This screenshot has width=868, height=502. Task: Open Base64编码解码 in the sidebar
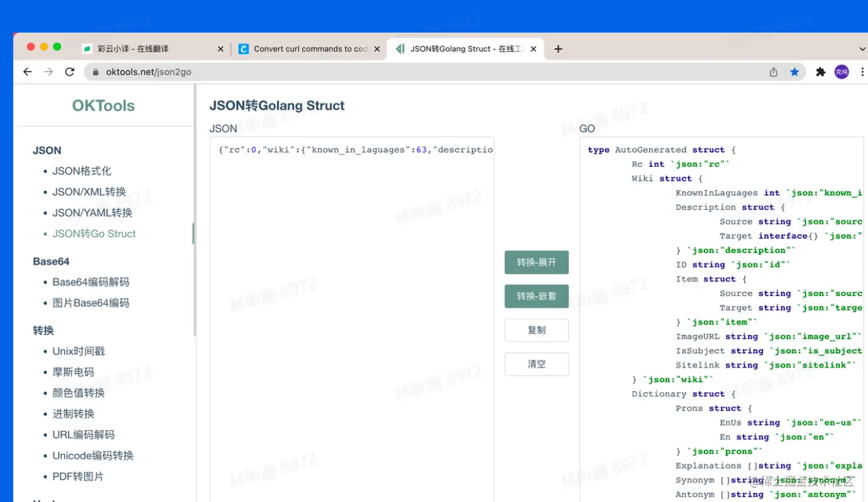(91, 282)
